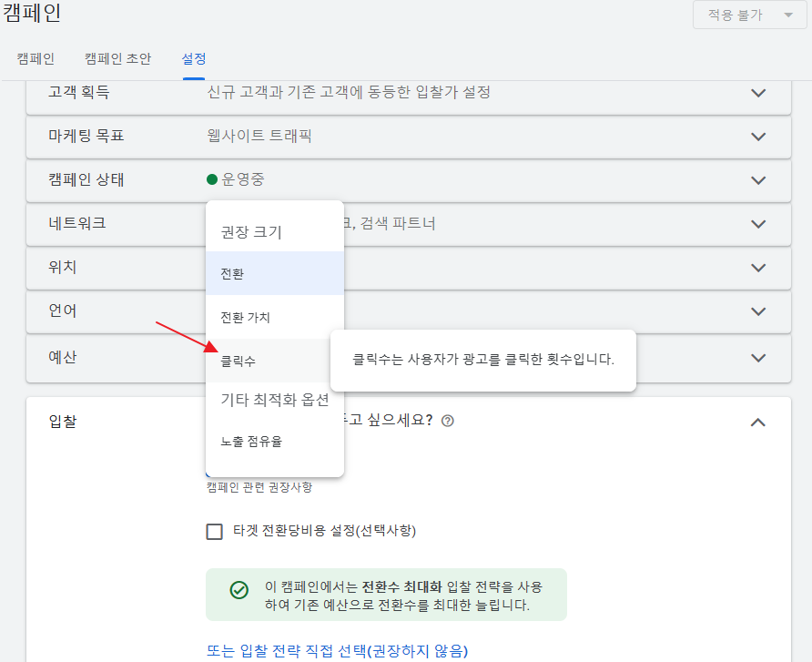
Task: Click the green checkmark icon in notice
Action: pyautogui.click(x=239, y=590)
